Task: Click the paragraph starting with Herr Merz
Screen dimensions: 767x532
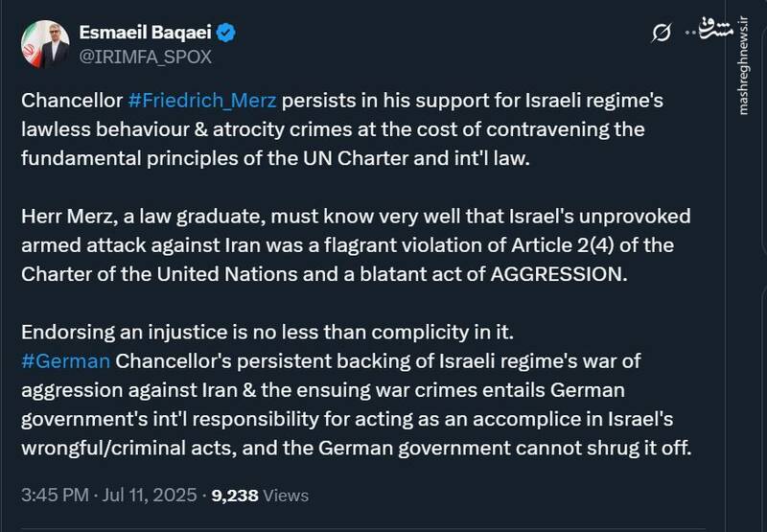Action: tap(355, 243)
